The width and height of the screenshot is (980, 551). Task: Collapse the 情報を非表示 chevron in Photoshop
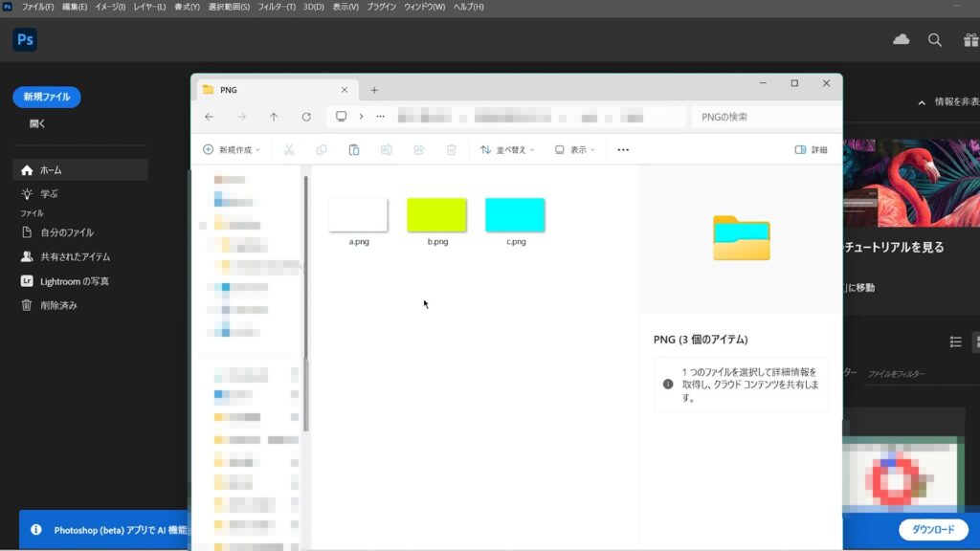click(x=922, y=102)
